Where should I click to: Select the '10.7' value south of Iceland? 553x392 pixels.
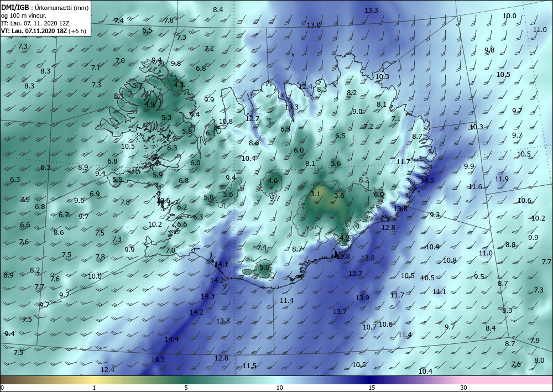click(369, 327)
